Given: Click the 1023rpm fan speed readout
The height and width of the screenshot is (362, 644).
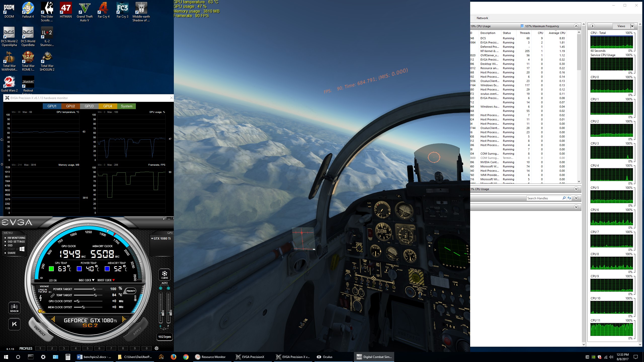Looking at the screenshot, I should (x=165, y=337).
